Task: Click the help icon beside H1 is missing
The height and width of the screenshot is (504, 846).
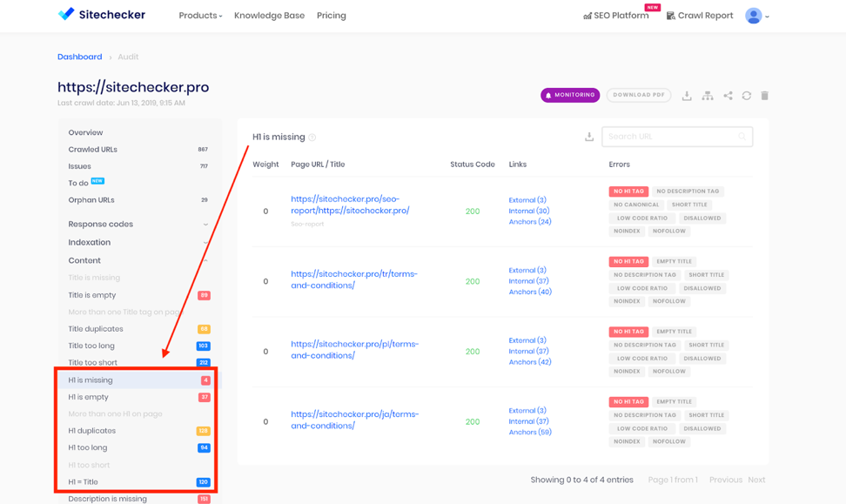Action: coord(312,138)
